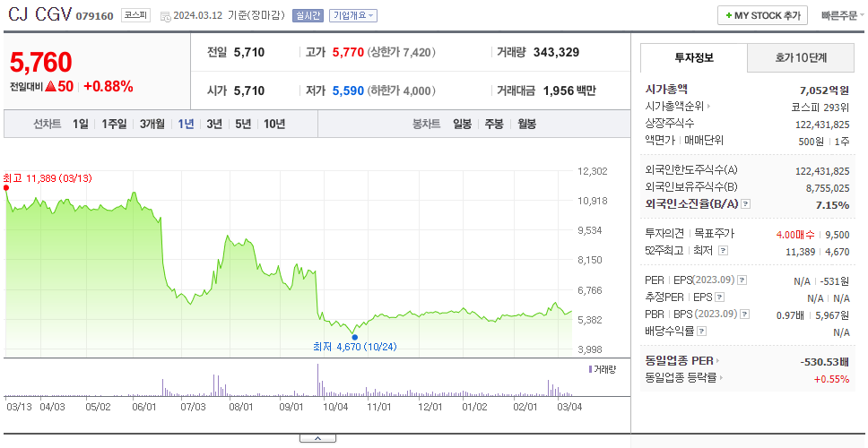Image resolution: width=868 pixels, height=448 pixels.
Task: Select 10년 line chart period
Action: 274,125
